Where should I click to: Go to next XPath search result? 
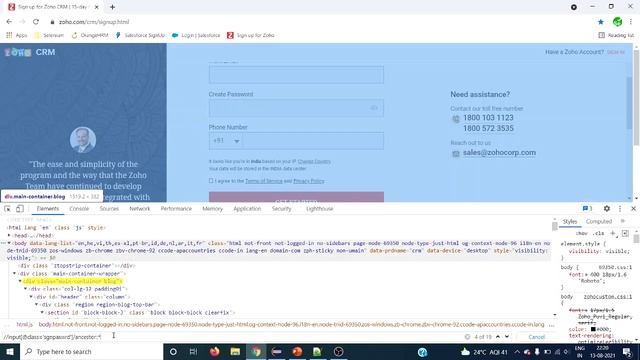[507, 337]
